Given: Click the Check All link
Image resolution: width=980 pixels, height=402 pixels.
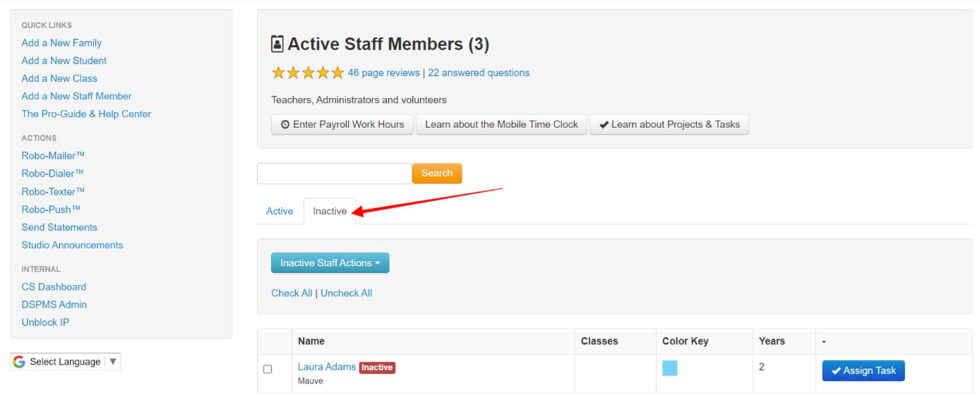Looking at the screenshot, I should [292, 293].
